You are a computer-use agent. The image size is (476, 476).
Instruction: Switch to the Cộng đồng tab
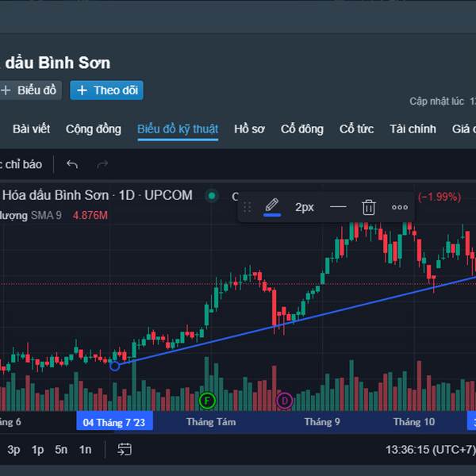tap(94, 129)
